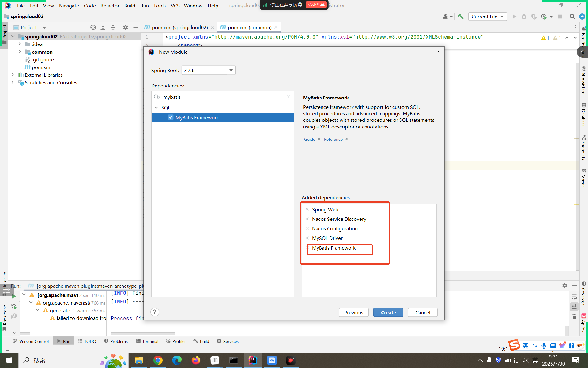The width and height of the screenshot is (588, 368).
Task: Rerun the Maven task in Run panel
Action: tap(14, 296)
